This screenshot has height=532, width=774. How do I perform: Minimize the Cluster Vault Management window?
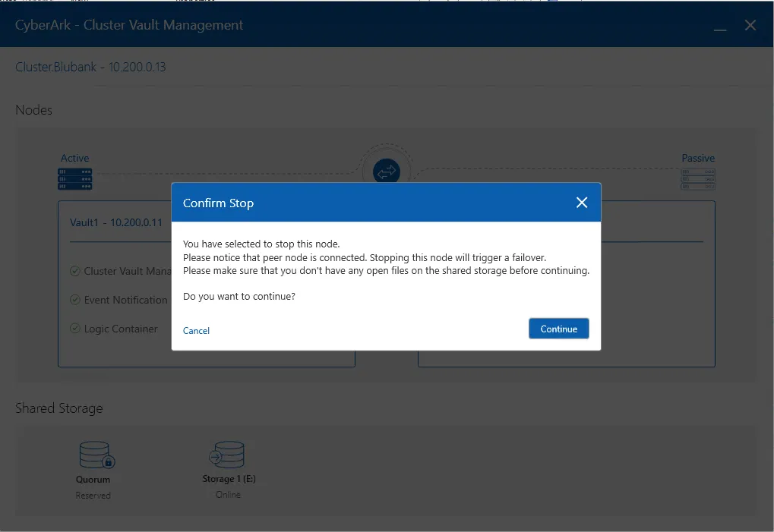point(719,26)
